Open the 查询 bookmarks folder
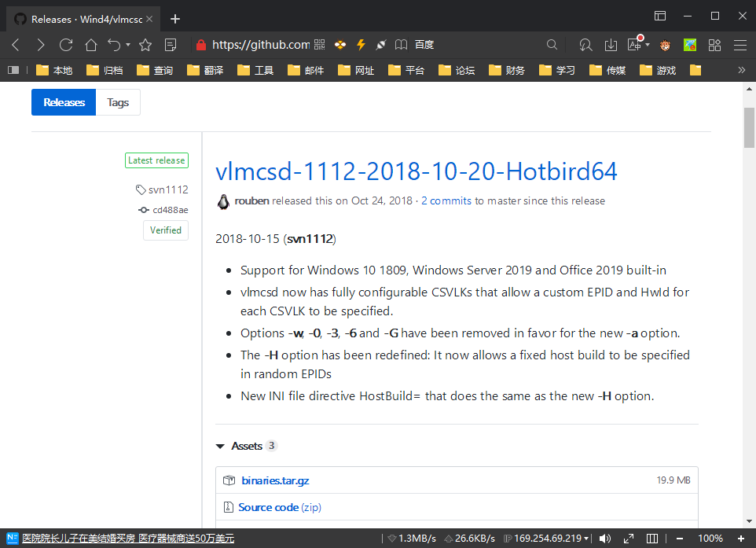756x548 pixels. coord(155,71)
